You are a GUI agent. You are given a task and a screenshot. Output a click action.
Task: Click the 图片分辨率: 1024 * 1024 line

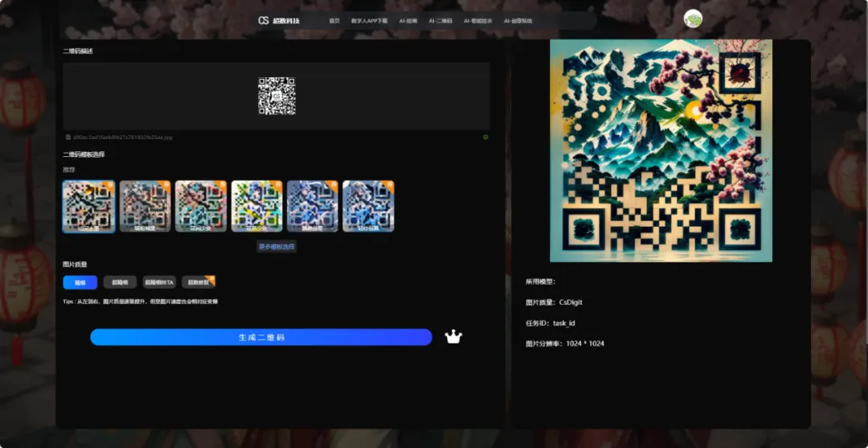(x=565, y=343)
